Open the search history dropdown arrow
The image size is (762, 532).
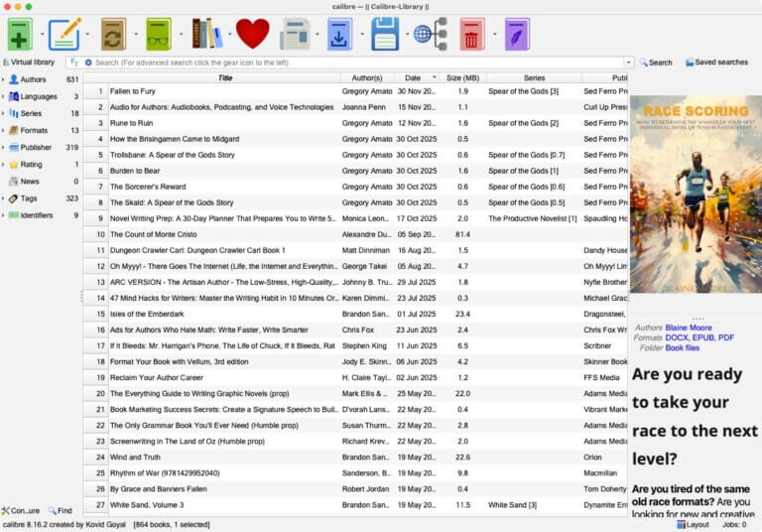pos(629,63)
